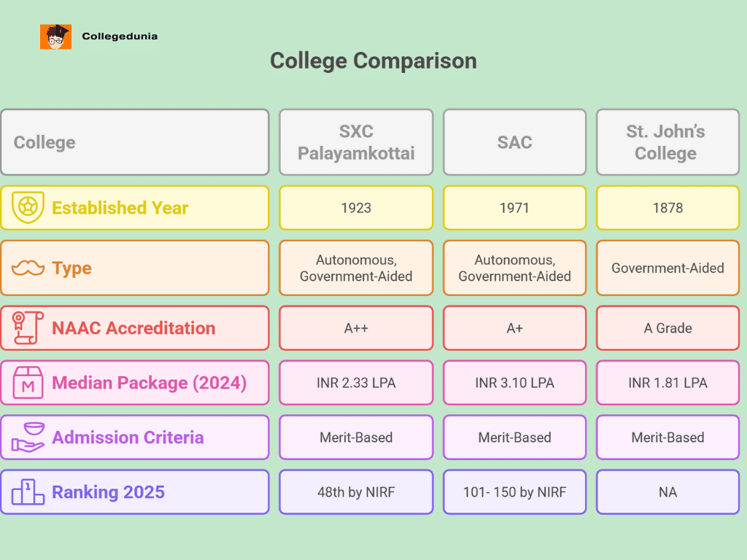Click the Established Year row label
The image size is (747, 560).
point(120,208)
